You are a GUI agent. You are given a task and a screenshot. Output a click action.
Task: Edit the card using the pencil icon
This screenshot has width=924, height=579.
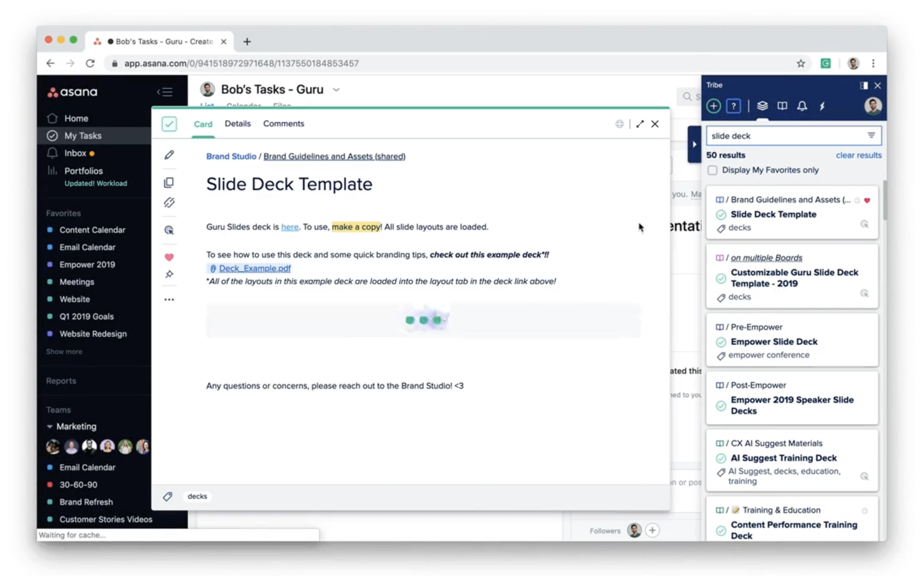click(169, 155)
